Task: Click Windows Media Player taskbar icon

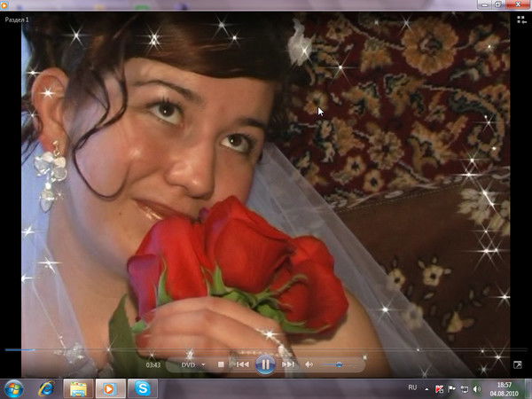Action: pyautogui.click(x=109, y=388)
